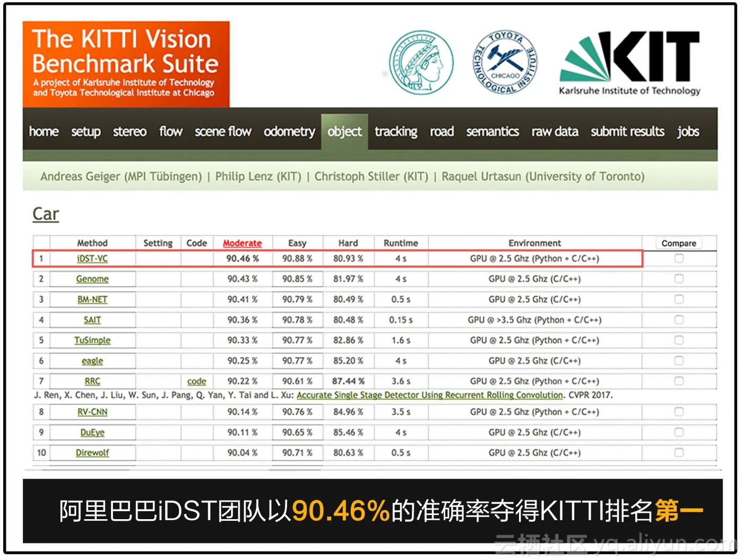Viewport: 743px width, 560px height.
Task: Click the Method column header
Action: tap(92, 243)
